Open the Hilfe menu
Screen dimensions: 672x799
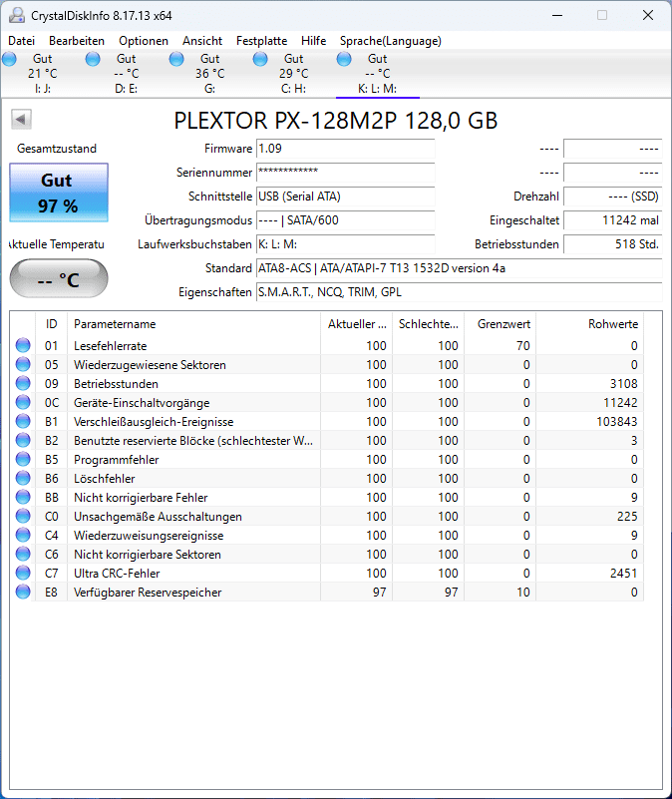[x=313, y=41]
